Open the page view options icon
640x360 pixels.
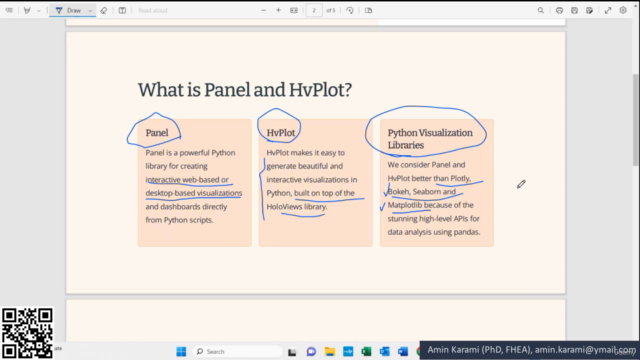point(369,10)
